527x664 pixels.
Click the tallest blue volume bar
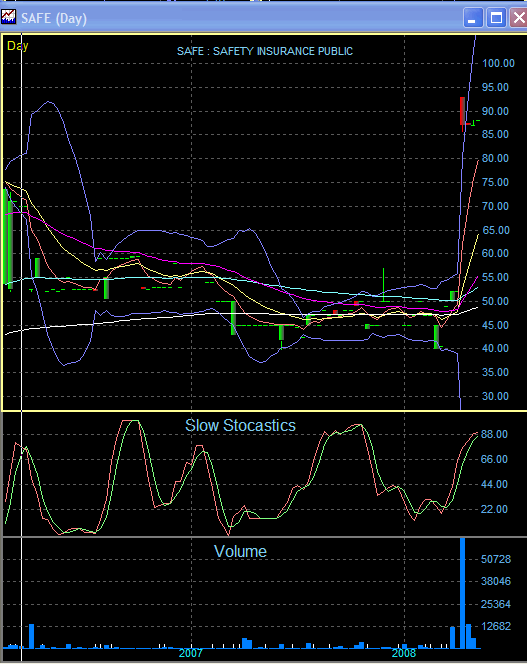point(463,593)
